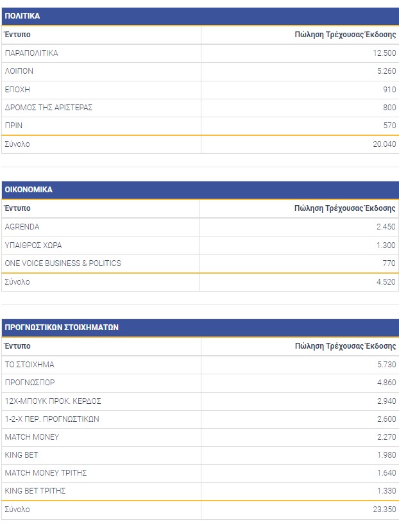The image size is (399, 532).
Task: Select the ΠΡΙΝ row label
Action: click(x=13, y=126)
